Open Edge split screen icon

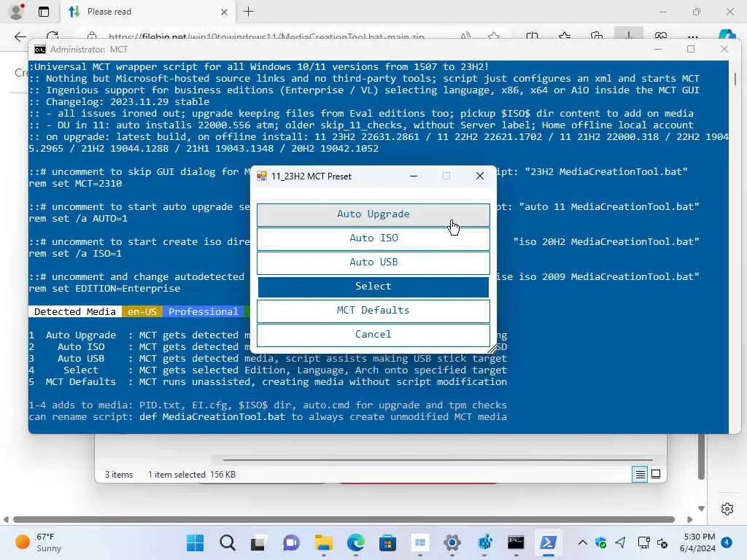pyautogui.click(x=532, y=36)
